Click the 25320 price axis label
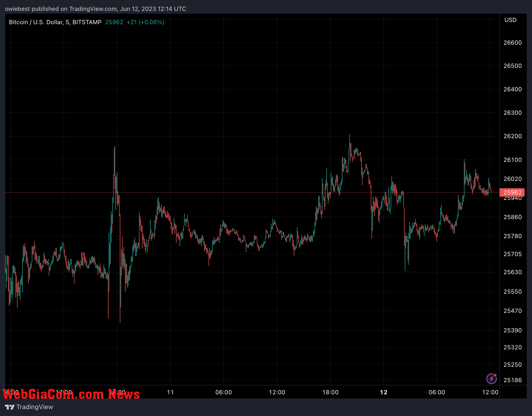This screenshot has width=532, height=416. point(513,347)
